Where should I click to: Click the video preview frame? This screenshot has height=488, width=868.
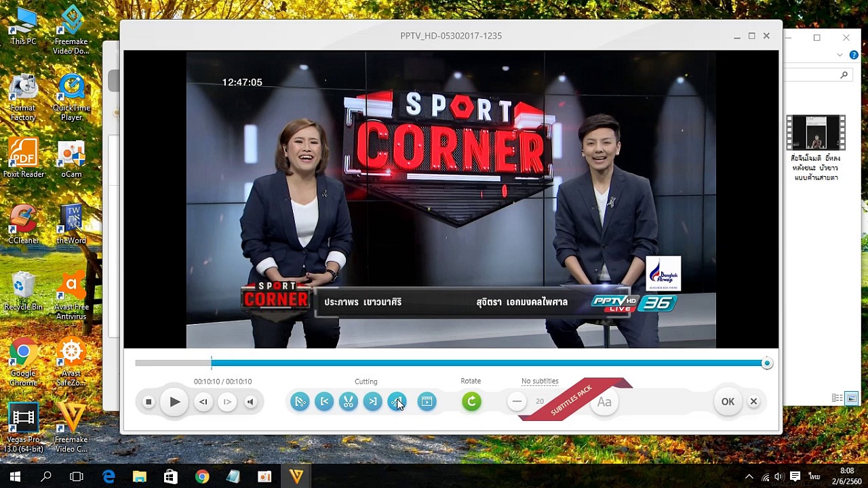coord(451,200)
